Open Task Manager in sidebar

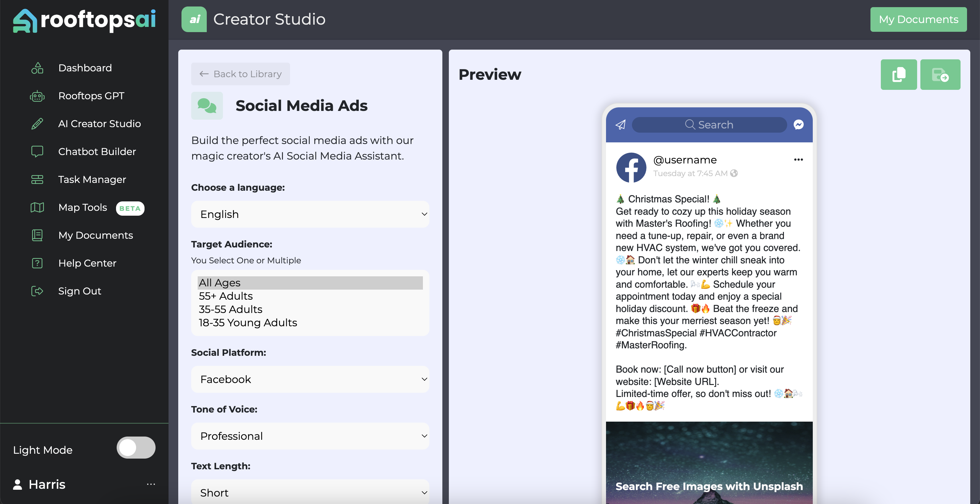point(92,180)
